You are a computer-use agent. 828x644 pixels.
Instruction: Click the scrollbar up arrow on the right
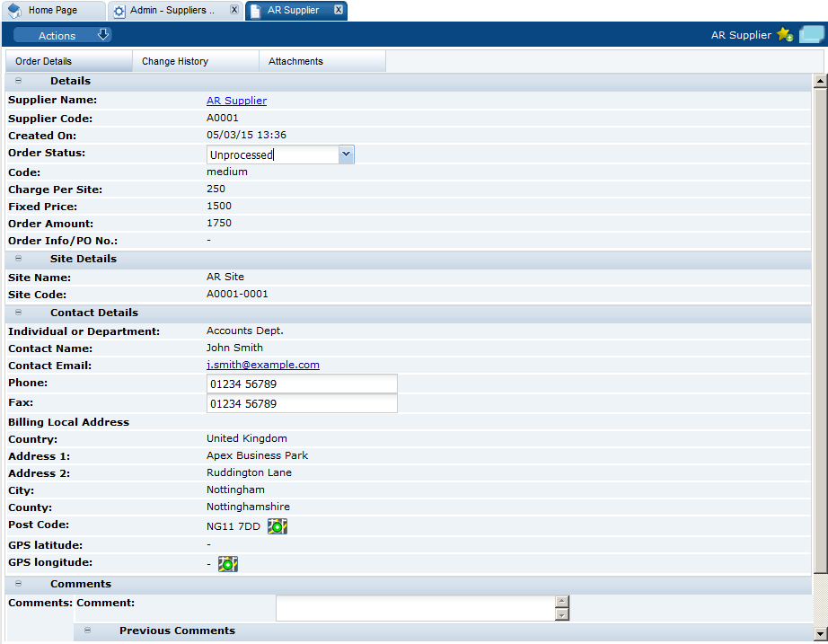click(820, 80)
